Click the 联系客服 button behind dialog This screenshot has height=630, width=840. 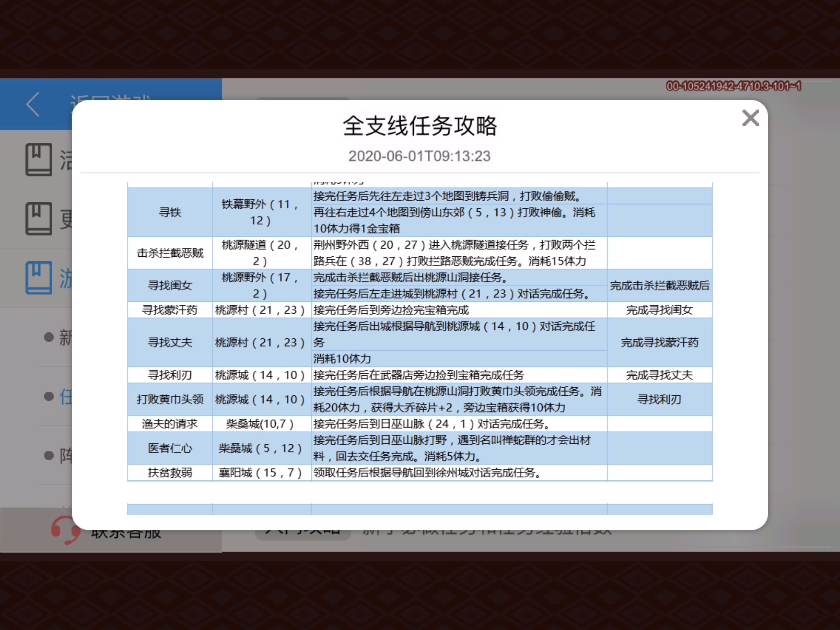click(x=111, y=530)
